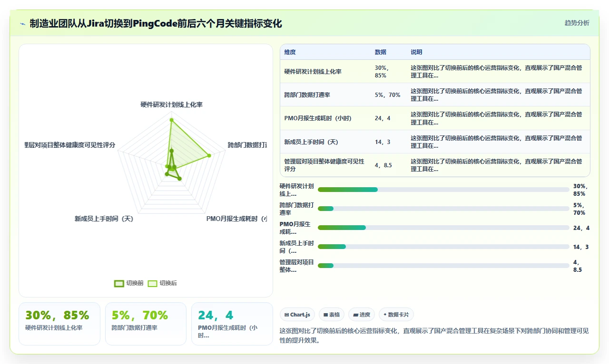Select the 表格 chip

(x=332, y=315)
